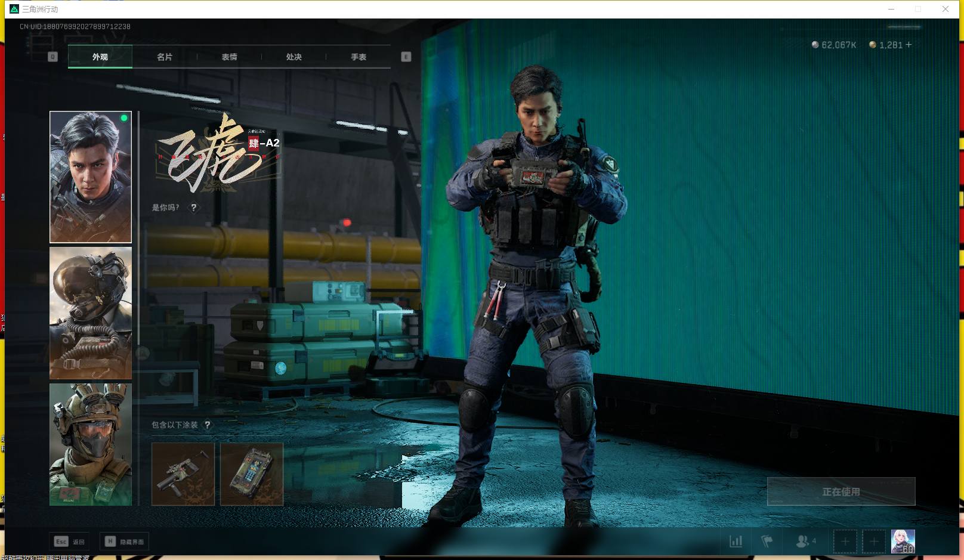Screen dimensions: 964x560
Task: Click the first empty squad slot plus
Action: click(845, 542)
